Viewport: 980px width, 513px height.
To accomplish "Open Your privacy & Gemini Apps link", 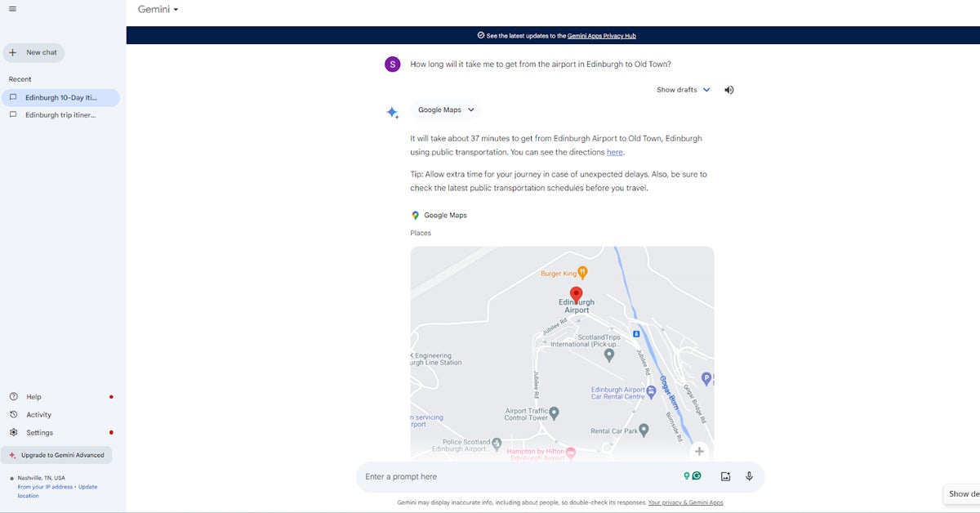I will [686, 503].
